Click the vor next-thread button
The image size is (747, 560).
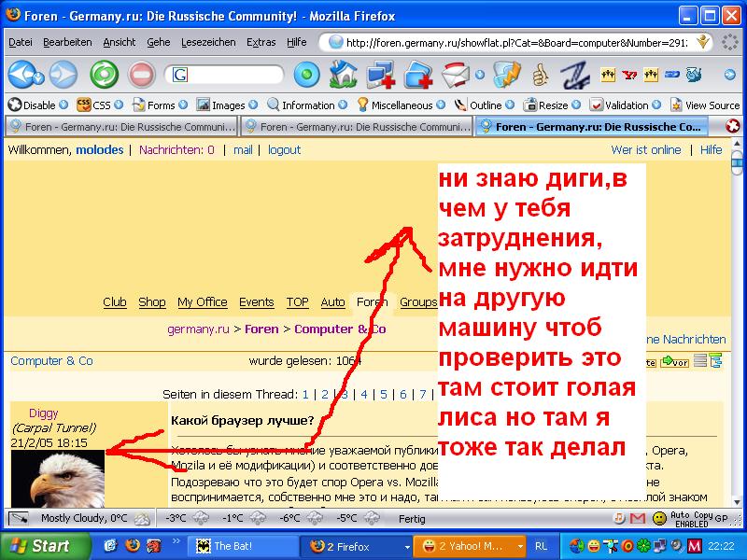tap(674, 361)
